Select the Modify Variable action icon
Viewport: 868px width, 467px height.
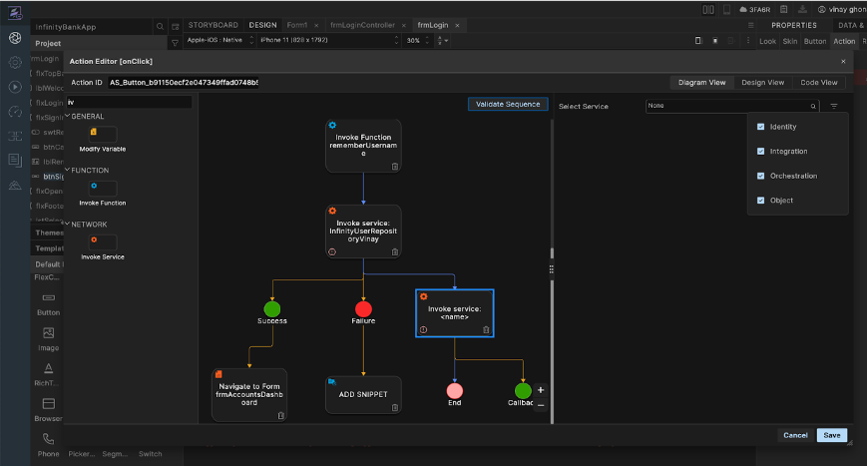click(x=103, y=134)
